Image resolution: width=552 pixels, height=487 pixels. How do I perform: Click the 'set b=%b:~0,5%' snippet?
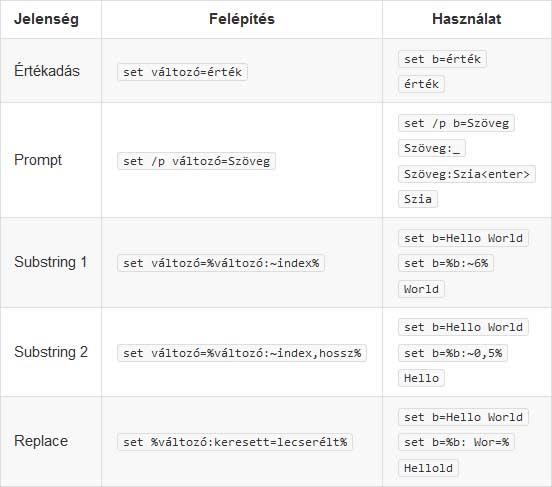click(453, 353)
